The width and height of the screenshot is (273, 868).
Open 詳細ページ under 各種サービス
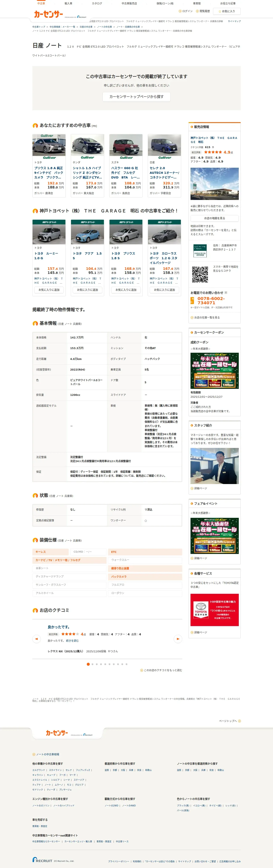tap(199, 633)
